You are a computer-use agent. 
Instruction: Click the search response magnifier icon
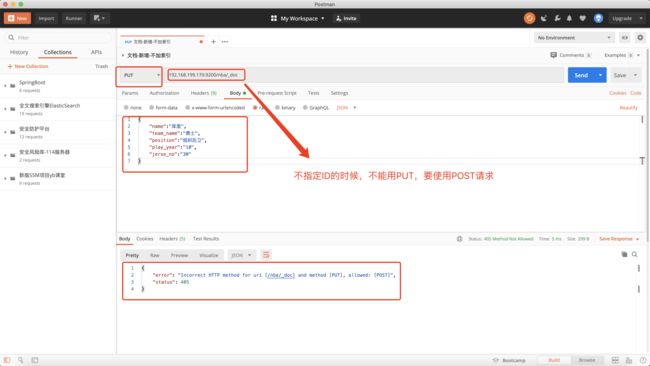click(x=635, y=255)
